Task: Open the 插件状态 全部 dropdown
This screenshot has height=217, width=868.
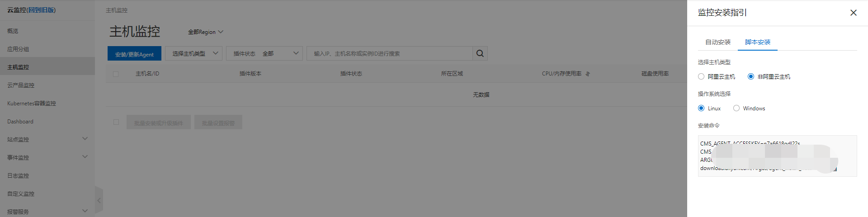Action: tap(264, 53)
